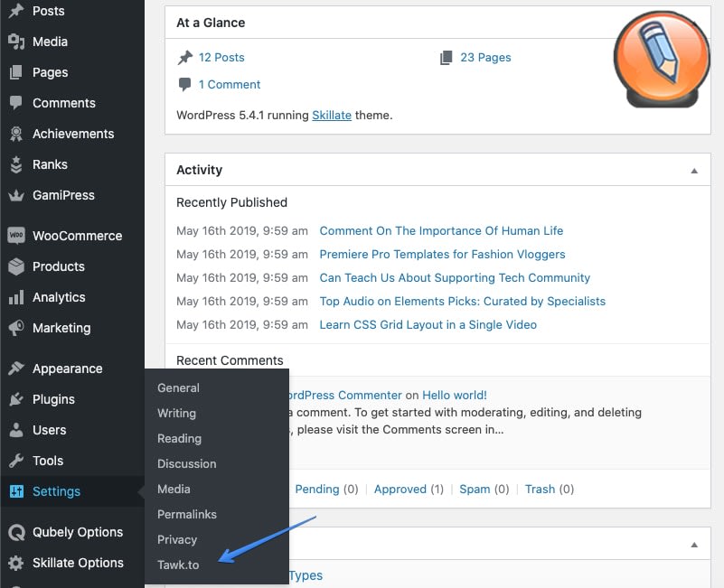
Task: Click the orange pencil badge icon
Action: coord(662,59)
